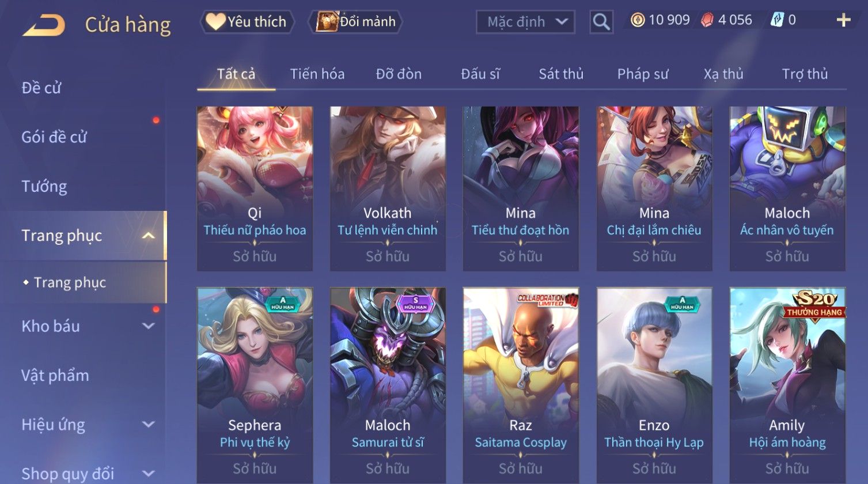Open the Mặc định sort dropdown

[x=525, y=22]
